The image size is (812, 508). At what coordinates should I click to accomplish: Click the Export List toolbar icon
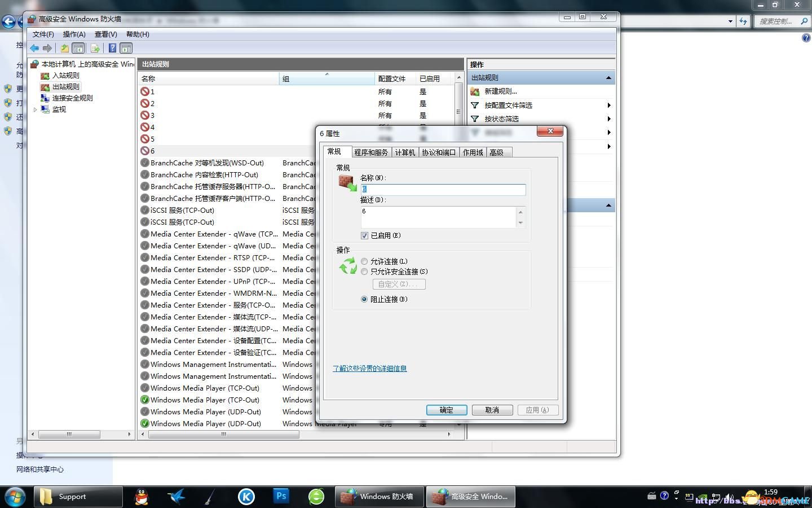(x=95, y=49)
